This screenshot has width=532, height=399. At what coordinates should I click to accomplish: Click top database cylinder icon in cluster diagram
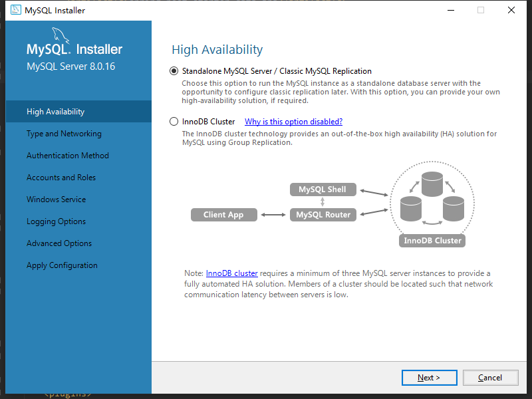[432, 184]
